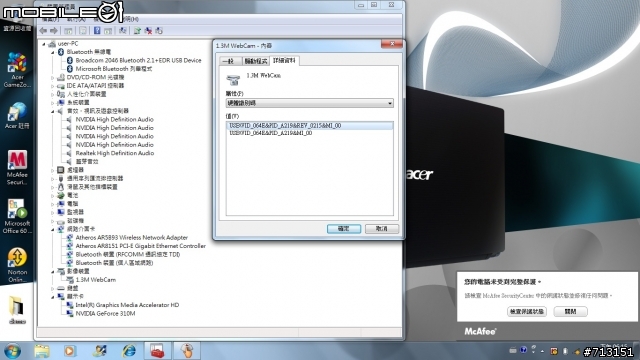This screenshot has height=360, width=640.
Task: Select the second hardware ID ending PID_A219&MI_00
Action: pos(271,133)
